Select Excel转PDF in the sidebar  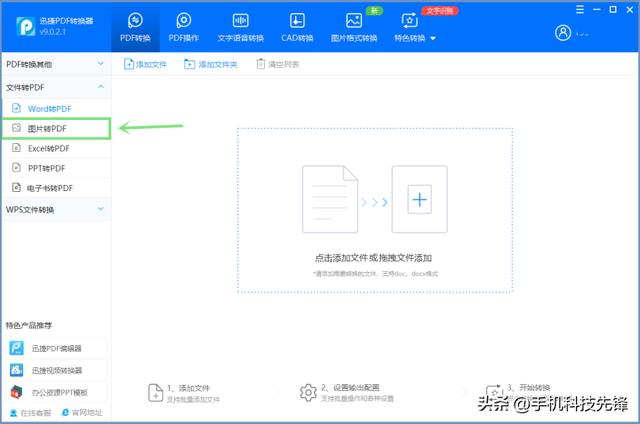click(56, 148)
